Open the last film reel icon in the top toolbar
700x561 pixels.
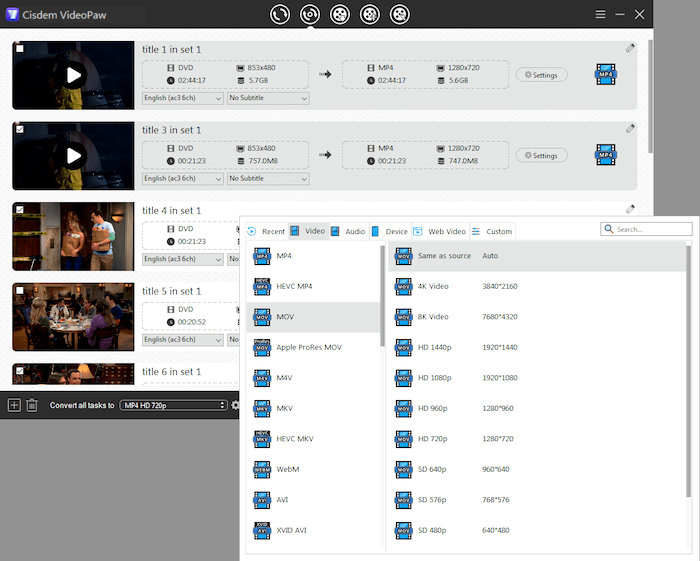pos(399,14)
